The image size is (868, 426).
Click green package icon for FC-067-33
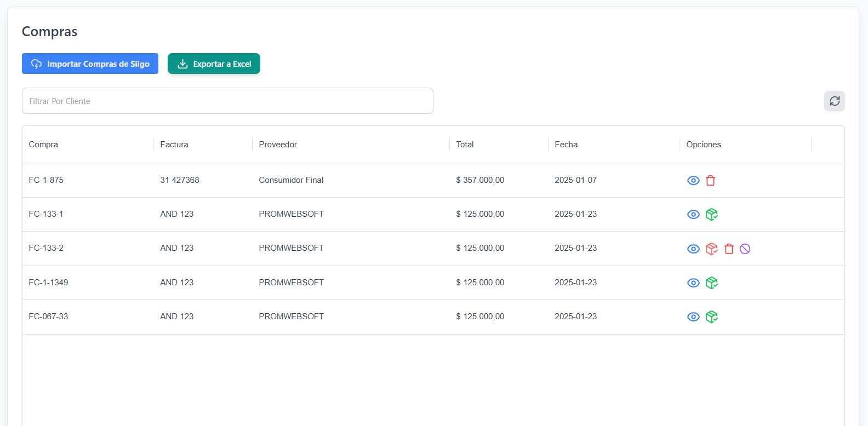tap(712, 317)
